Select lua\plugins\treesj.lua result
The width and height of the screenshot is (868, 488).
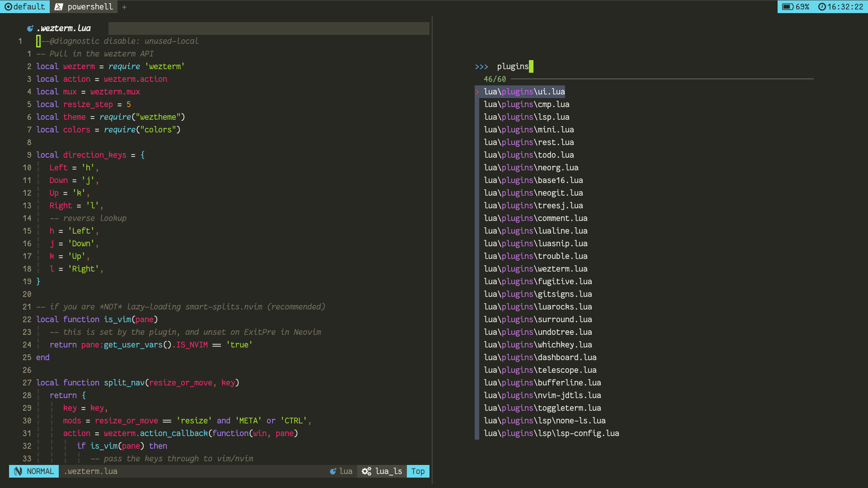533,206
